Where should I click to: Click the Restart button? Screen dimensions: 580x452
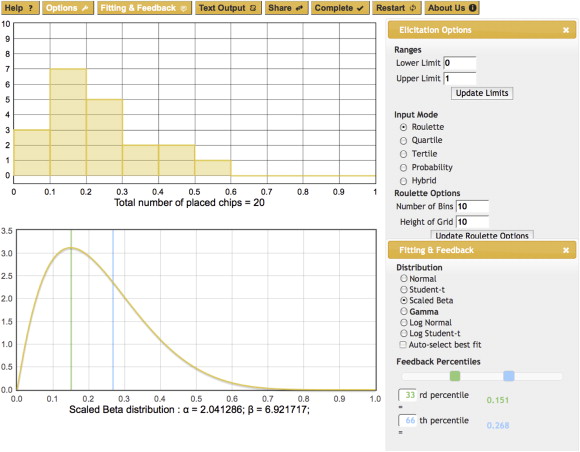tap(397, 8)
